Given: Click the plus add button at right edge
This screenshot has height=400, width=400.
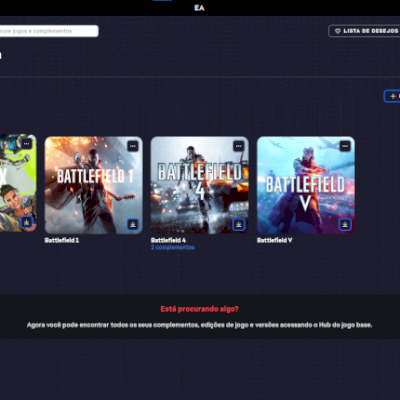Looking at the screenshot, I should (x=392, y=96).
